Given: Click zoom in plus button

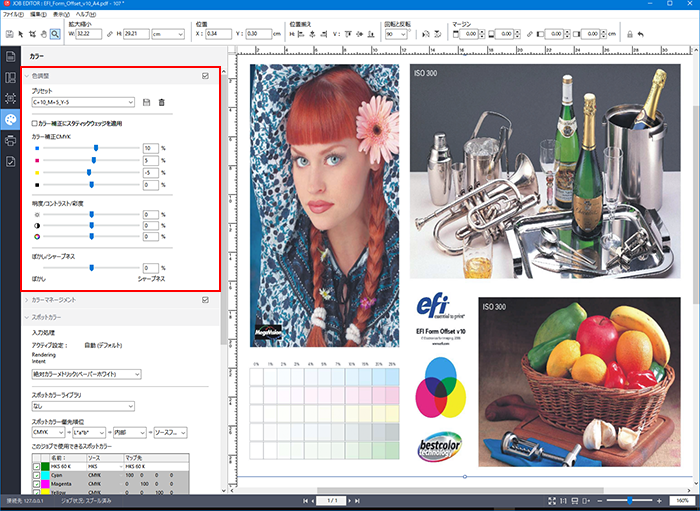Looking at the screenshot, I should 659,501.
